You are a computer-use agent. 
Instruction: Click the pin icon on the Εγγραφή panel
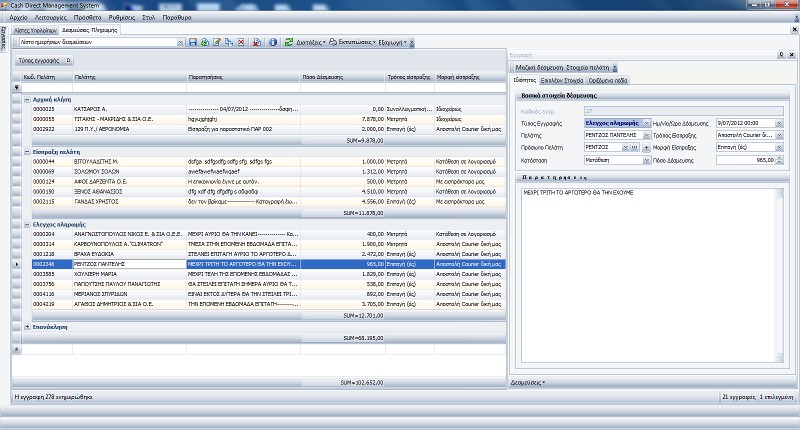[781, 55]
